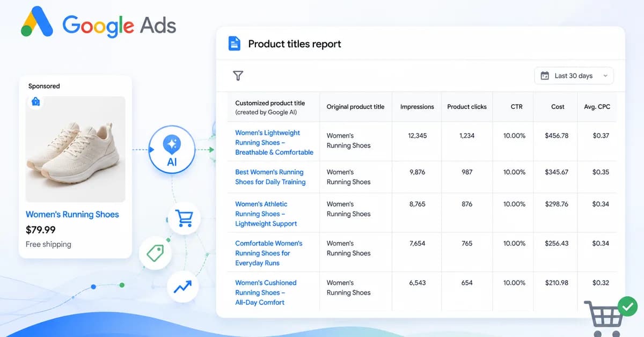This screenshot has height=337, width=644.
Task: Click the 1,234 product clicks cell
Action: point(467,136)
